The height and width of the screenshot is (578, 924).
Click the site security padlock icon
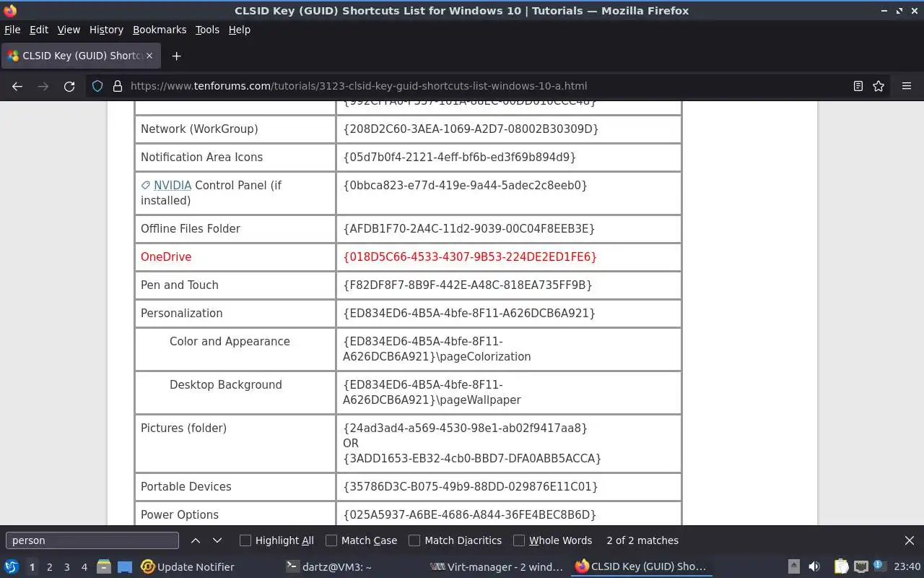click(118, 86)
